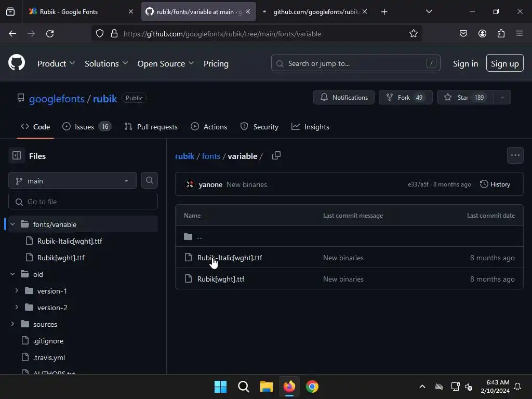Image resolution: width=532 pixels, height=399 pixels.
Task: Go to the fonts breadcrumb folder
Action: point(211,156)
